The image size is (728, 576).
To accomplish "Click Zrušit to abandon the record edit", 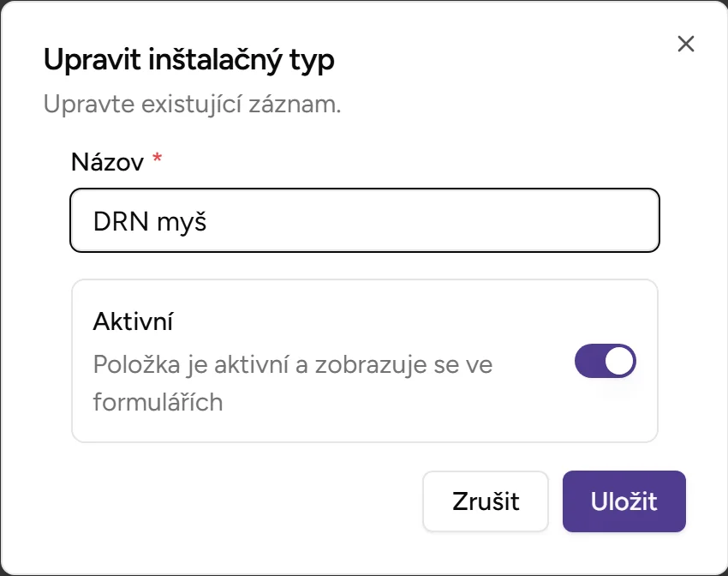I will click(x=485, y=501).
